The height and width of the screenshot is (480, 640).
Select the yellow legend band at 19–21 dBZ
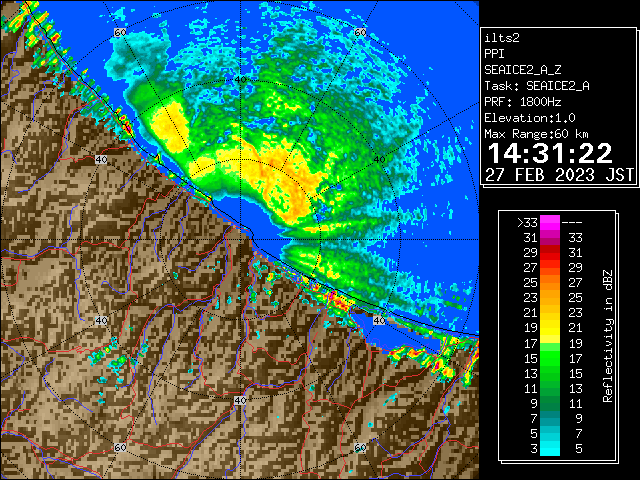click(550, 328)
